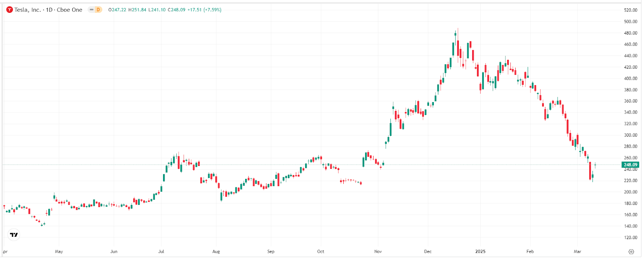This screenshot has width=644, height=260.
Task: Click the gray market status dash icon
Action: [92, 10]
